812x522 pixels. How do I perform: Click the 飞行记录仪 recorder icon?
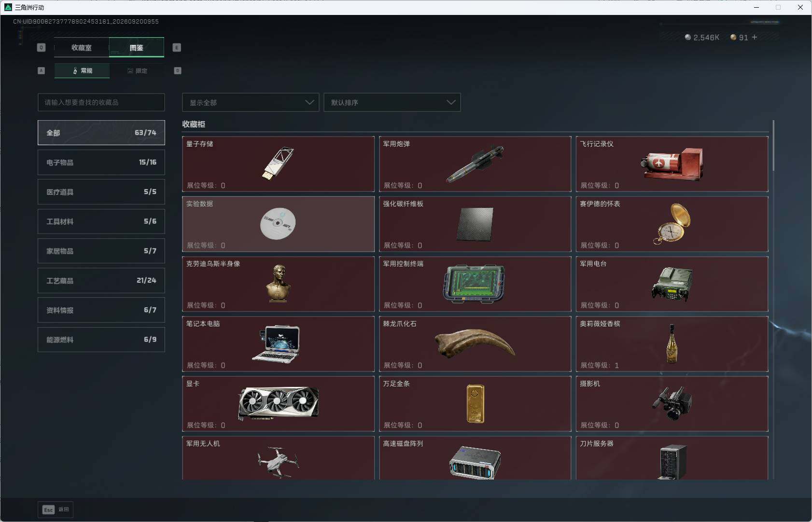(x=672, y=164)
